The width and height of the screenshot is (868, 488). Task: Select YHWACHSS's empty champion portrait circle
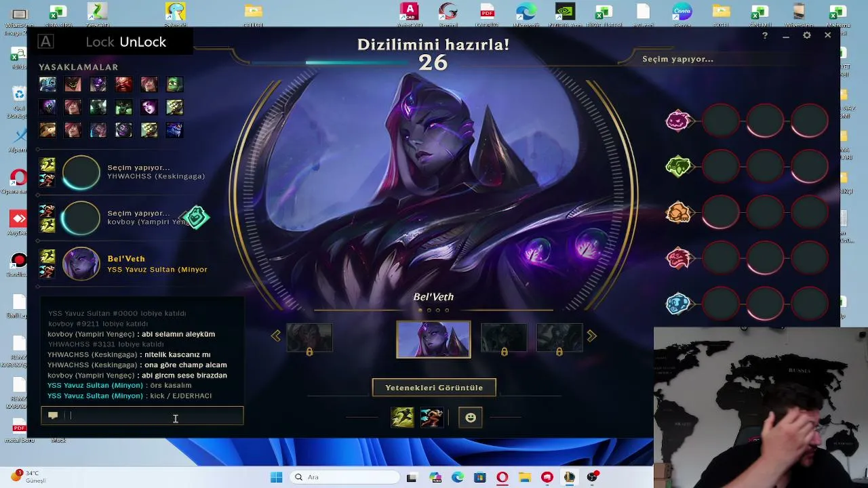coord(81,172)
